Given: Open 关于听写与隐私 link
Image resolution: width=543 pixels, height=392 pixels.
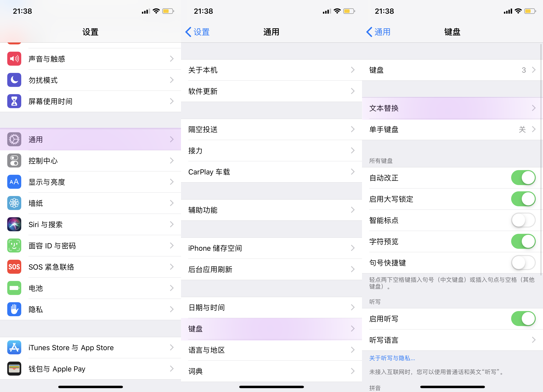Looking at the screenshot, I should click(392, 358).
